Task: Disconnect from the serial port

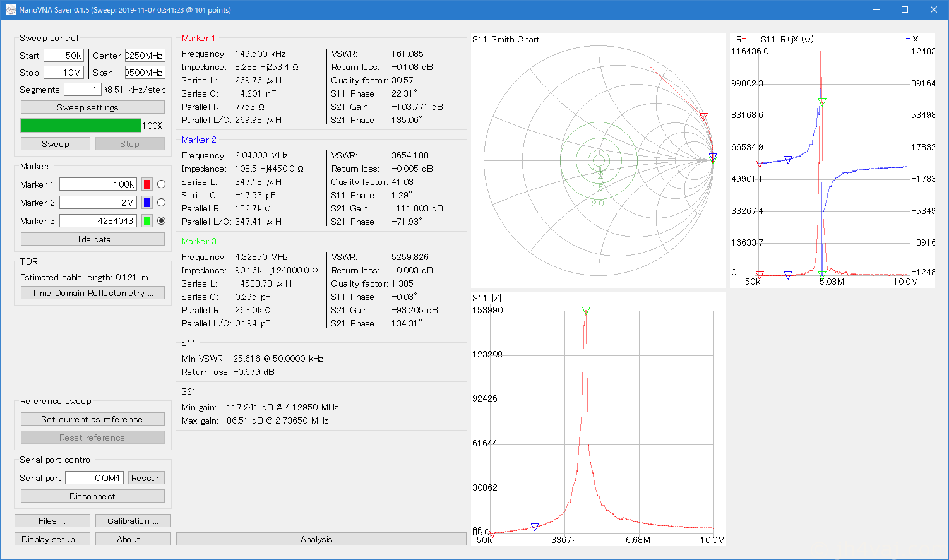Action: point(92,496)
